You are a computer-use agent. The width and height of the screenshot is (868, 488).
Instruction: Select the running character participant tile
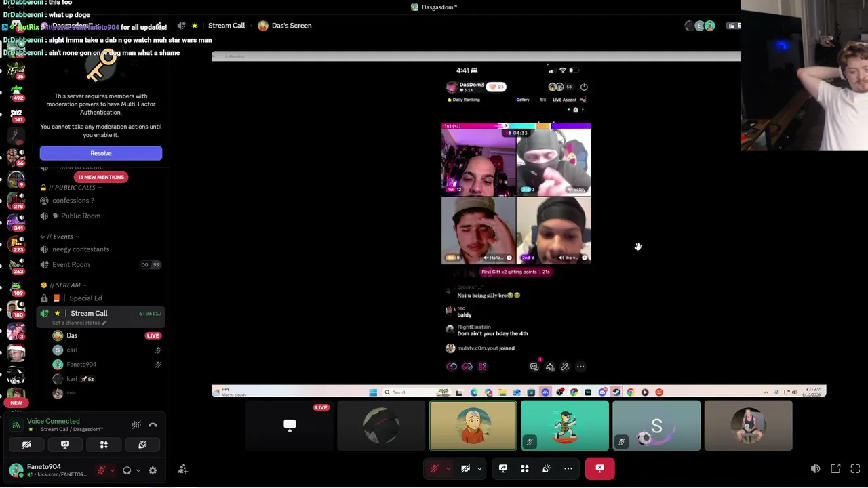click(565, 426)
